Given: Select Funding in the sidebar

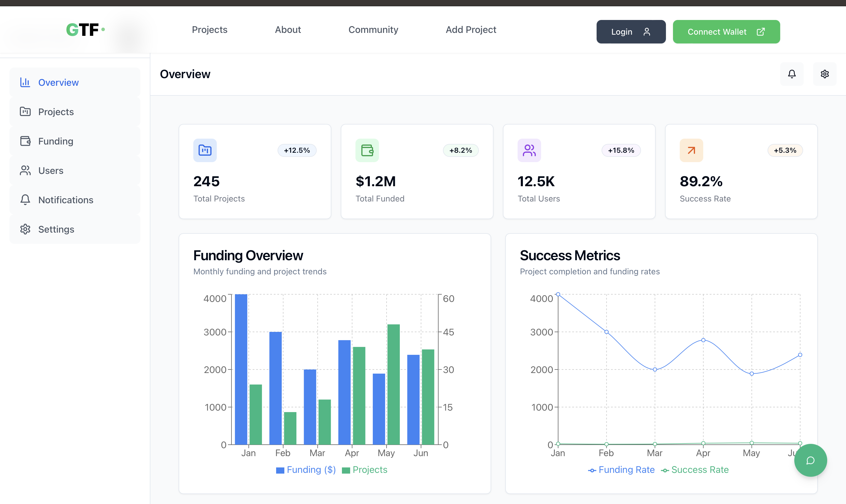Looking at the screenshot, I should 56,141.
